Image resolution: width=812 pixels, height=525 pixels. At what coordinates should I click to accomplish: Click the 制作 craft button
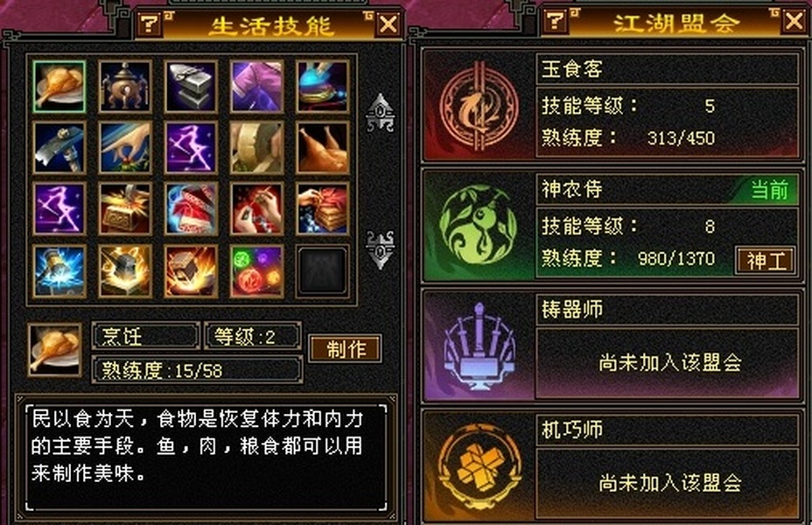[346, 348]
